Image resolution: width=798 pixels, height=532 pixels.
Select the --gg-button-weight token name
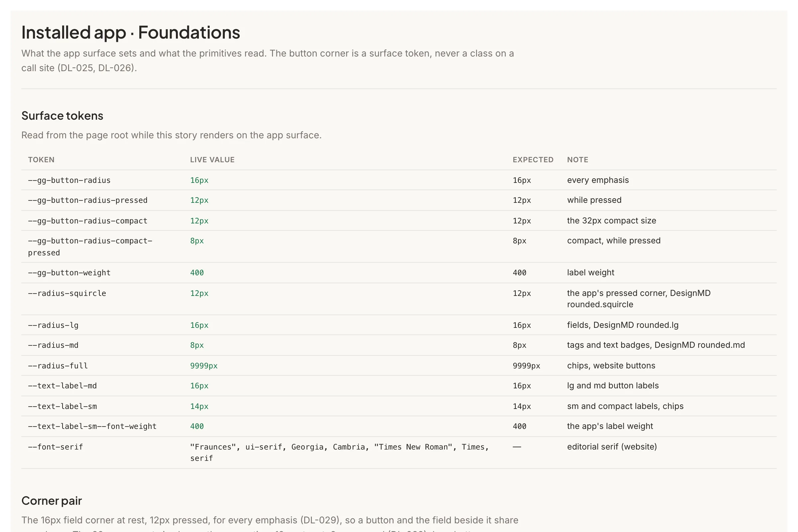(69, 273)
